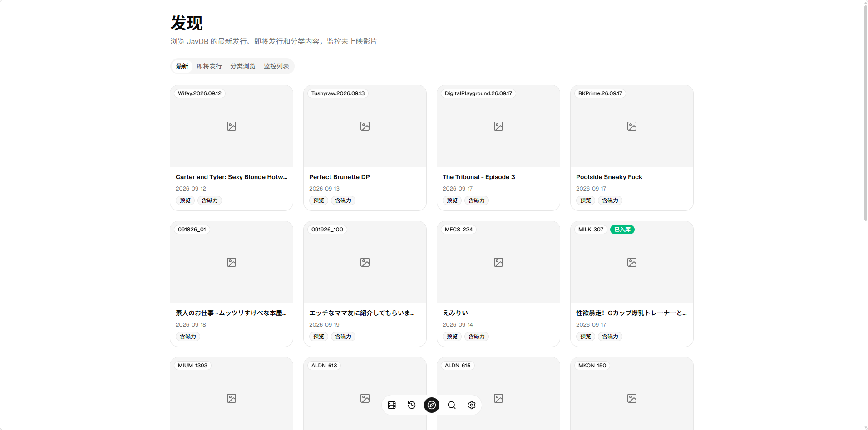Screen dimensions: 868x430
Task: Click 含磁力 tag on 091826_01 card
Action: pyautogui.click(x=188, y=337)
